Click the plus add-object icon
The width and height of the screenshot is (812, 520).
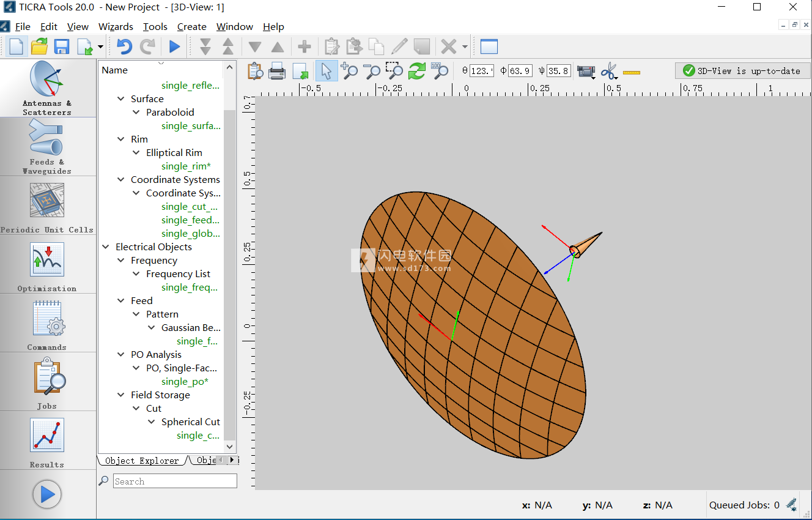tap(304, 46)
